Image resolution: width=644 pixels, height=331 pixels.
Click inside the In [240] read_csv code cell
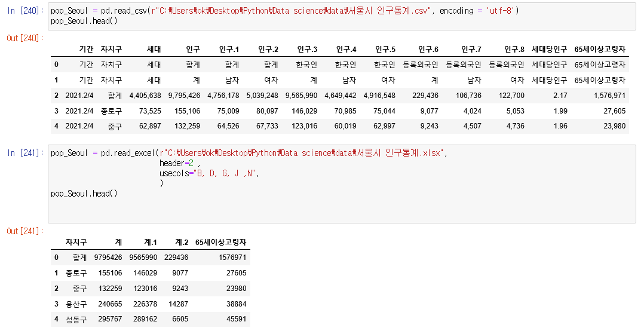click(342, 16)
